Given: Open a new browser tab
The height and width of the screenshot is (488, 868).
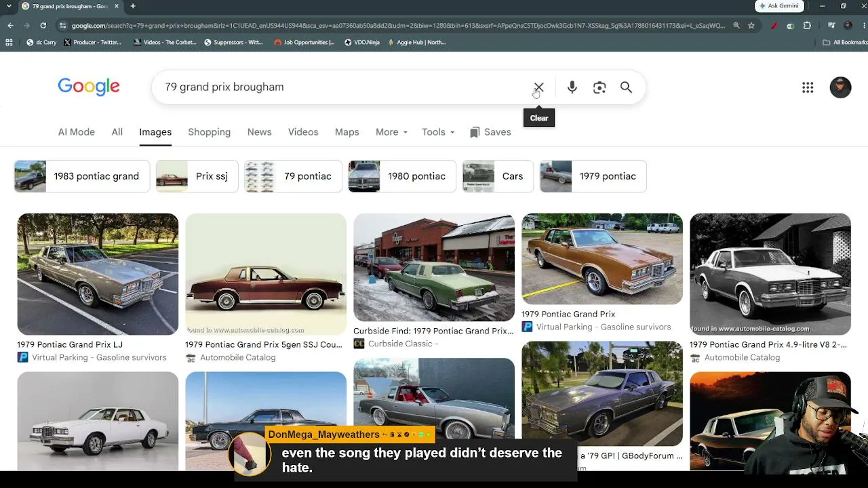Looking at the screenshot, I should pos(133,6).
